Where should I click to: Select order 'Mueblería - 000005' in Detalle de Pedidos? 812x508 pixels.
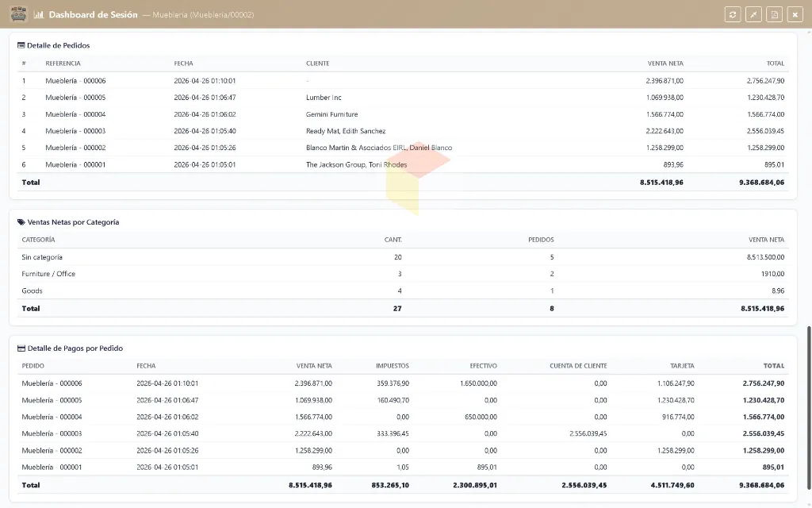(x=75, y=98)
